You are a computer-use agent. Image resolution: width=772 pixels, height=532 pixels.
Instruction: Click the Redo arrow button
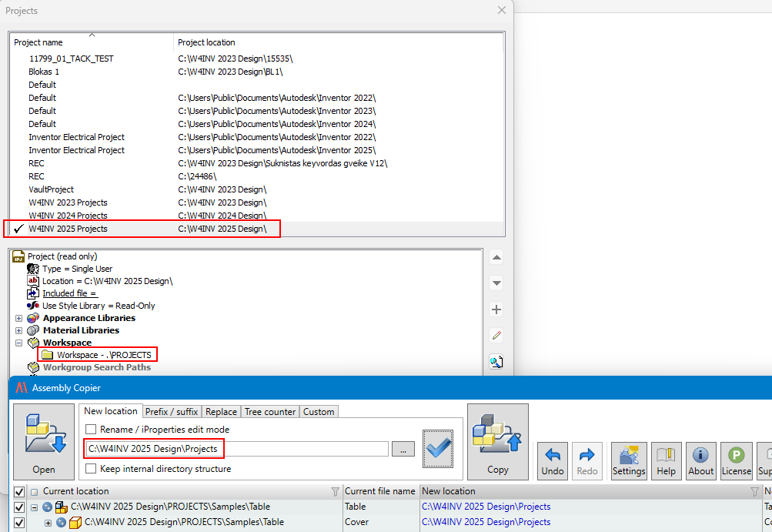(x=587, y=461)
